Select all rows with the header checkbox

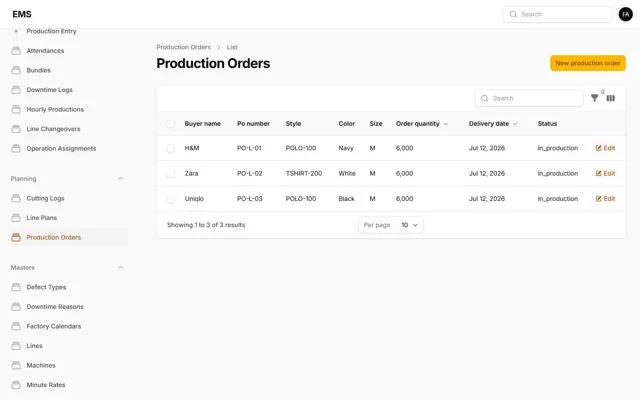coord(171,124)
